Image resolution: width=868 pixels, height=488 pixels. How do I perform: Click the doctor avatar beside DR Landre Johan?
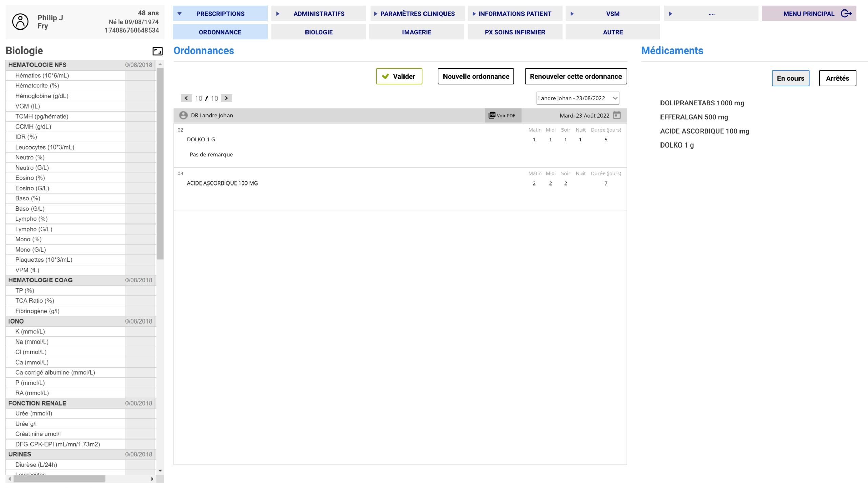click(183, 115)
